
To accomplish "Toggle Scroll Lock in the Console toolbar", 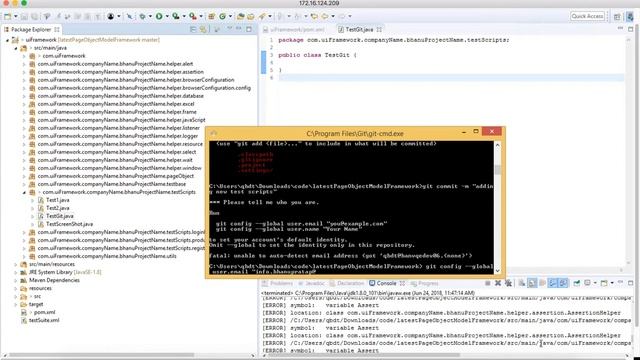I will click(532, 283).
